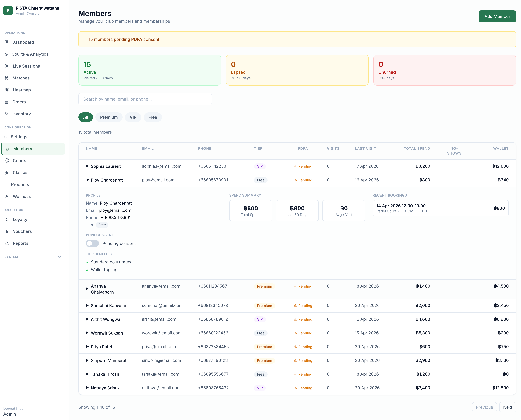
Task: Focus the member search field
Action: 145,99
